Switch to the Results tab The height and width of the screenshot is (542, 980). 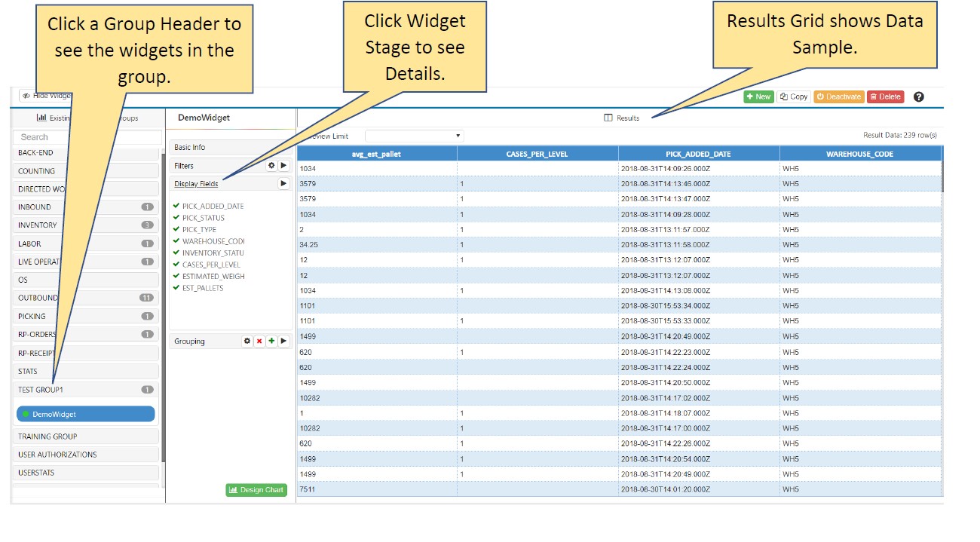[622, 118]
